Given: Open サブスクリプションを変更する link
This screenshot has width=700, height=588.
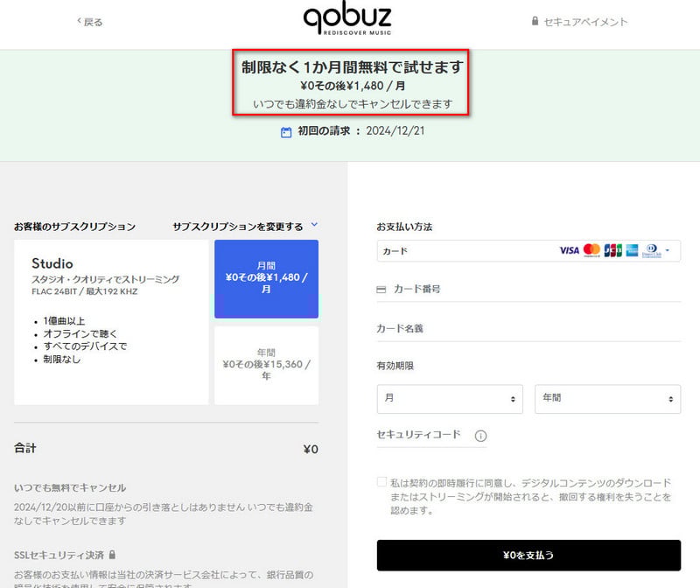Looking at the screenshot, I should 237,227.
